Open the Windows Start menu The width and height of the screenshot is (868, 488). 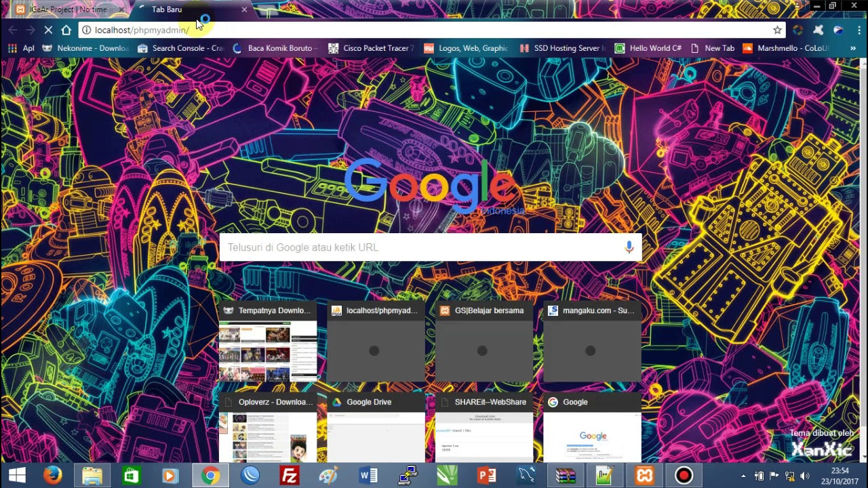click(x=17, y=475)
